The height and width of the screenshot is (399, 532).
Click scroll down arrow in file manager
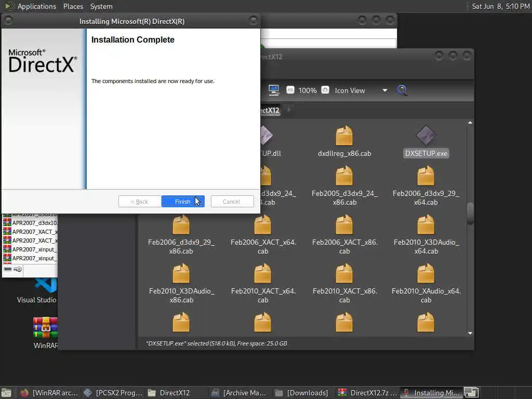tap(470, 333)
